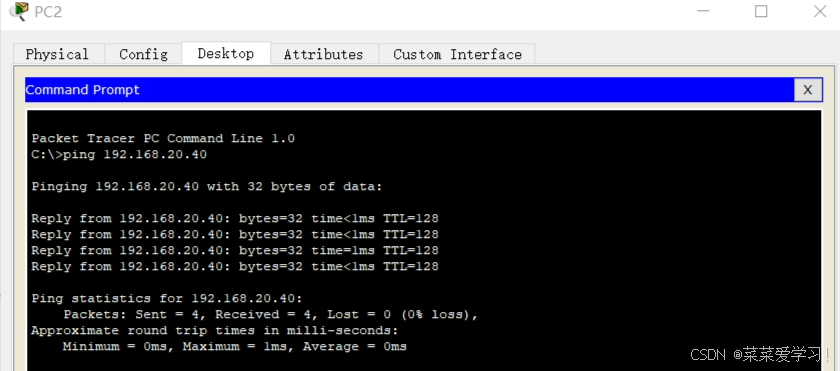Click 'Pinging 192.168.20.40 with 32 bytes' line
The width and height of the screenshot is (840, 371).
pos(207,186)
